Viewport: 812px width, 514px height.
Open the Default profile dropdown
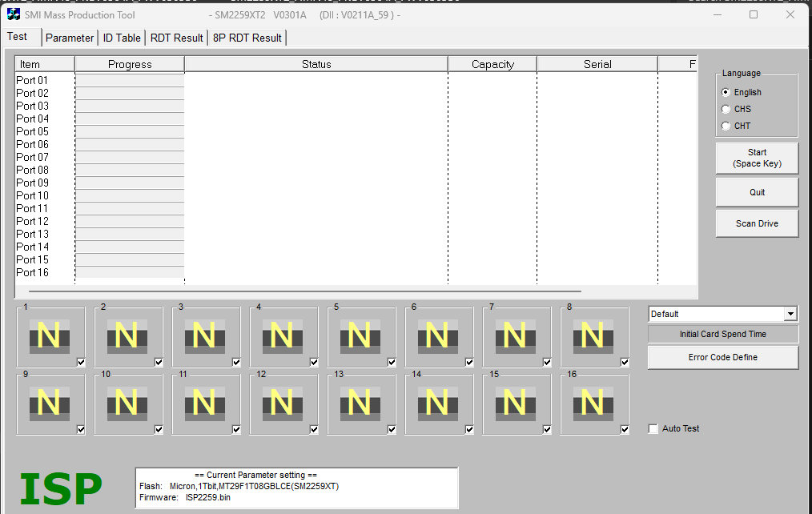(x=790, y=315)
